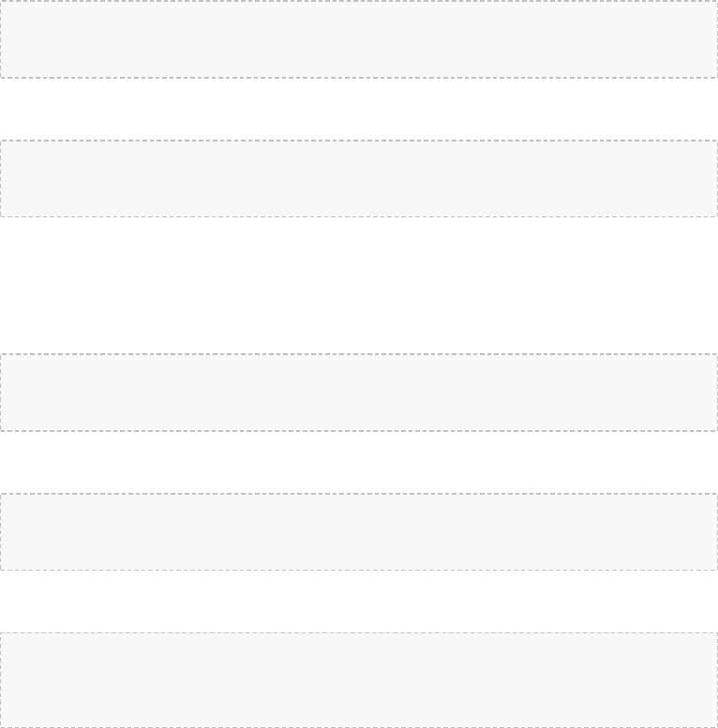Click the top dashed border of the third box
The image size is (718, 728).
point(359,354)
